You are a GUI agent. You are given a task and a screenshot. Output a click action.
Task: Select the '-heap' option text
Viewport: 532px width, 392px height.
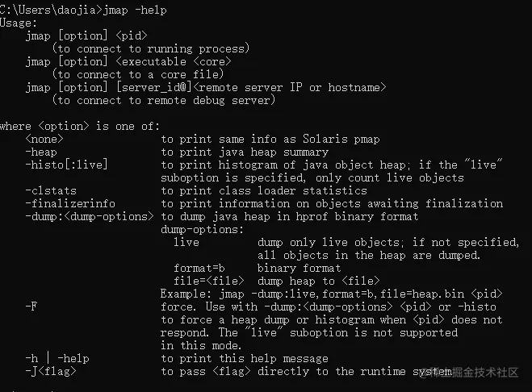(41, 152)
